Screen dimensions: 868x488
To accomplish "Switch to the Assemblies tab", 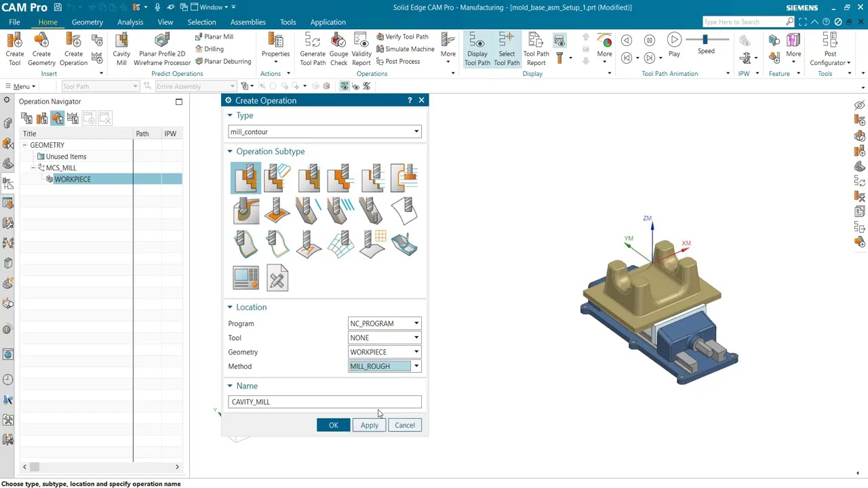I will [248, 22].
